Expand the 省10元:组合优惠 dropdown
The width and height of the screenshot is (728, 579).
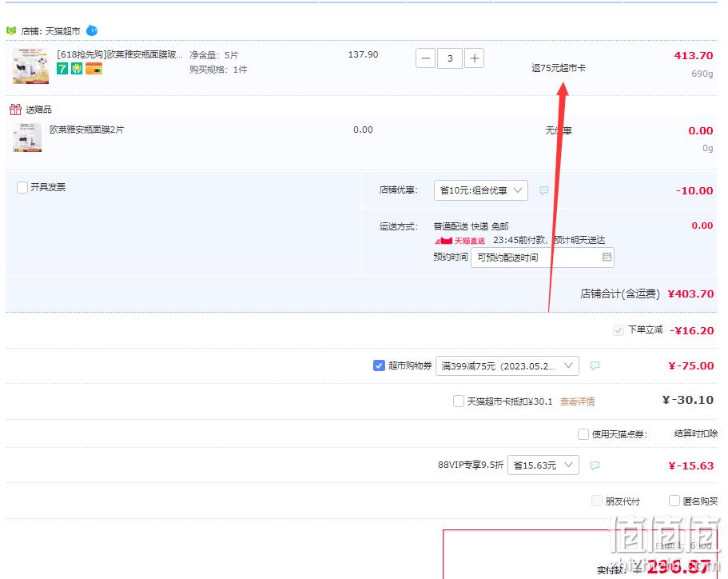(x=480, y=190)
